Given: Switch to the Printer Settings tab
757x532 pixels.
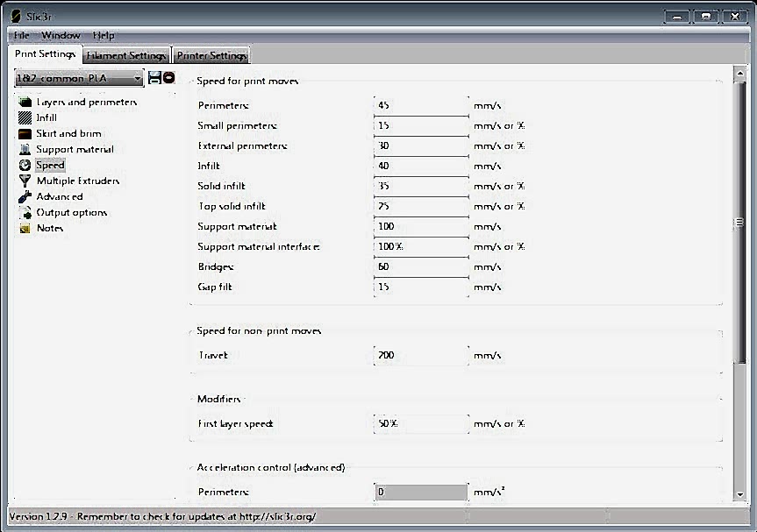Looking at the screenshot, I should point(211,55).
